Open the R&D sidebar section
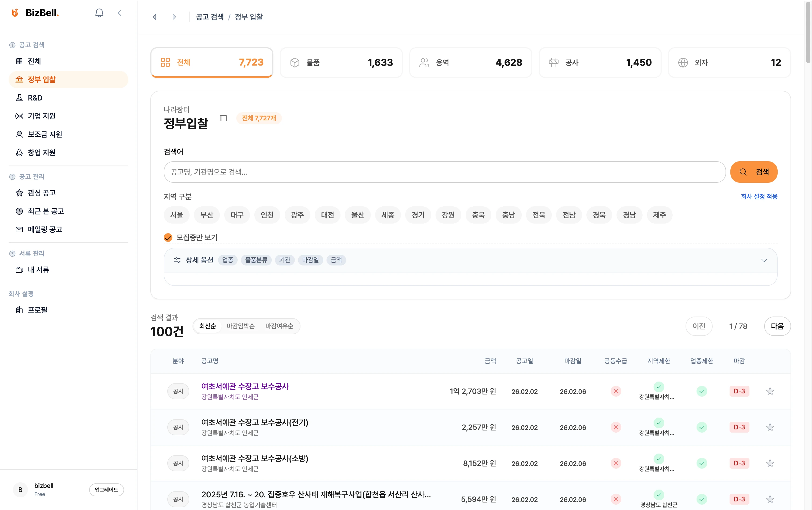Image resolution: width=812 pixels, height=510 pixels. 35,98
